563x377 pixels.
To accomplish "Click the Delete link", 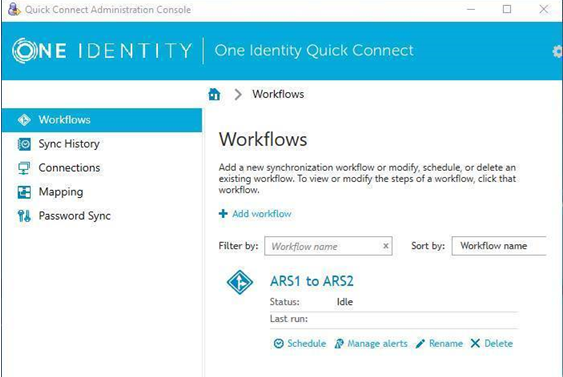I will click(x=498, y=344).
